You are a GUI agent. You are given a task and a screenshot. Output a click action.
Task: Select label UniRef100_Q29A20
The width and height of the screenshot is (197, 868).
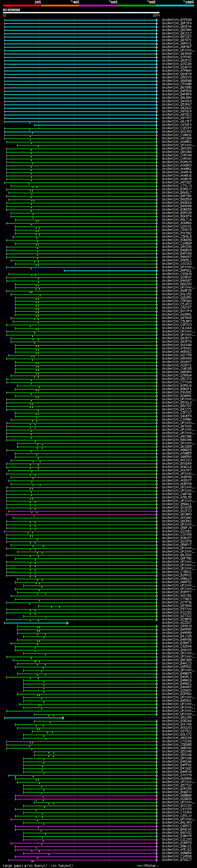click(x=176, y=690)
